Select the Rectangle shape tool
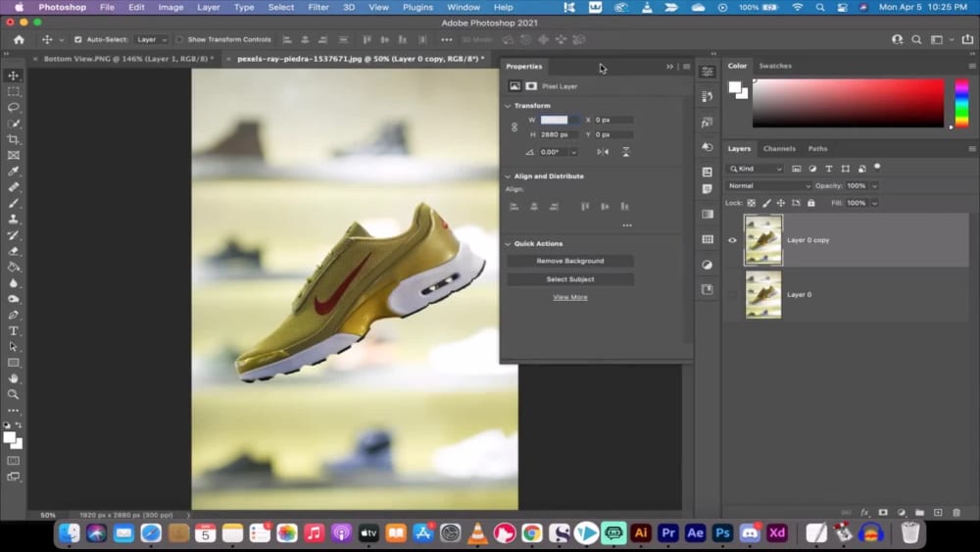 pyautogui.click(x=13, y=363)
